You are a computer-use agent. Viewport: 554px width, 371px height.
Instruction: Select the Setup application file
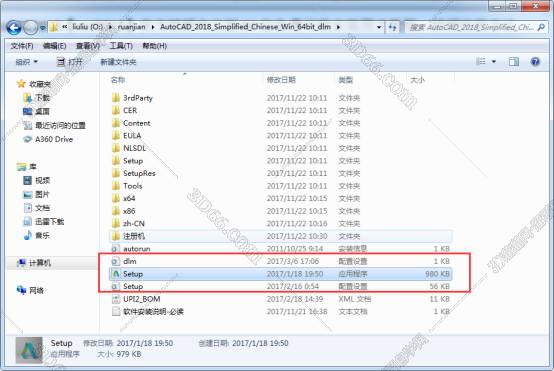[x=281, y=274]
